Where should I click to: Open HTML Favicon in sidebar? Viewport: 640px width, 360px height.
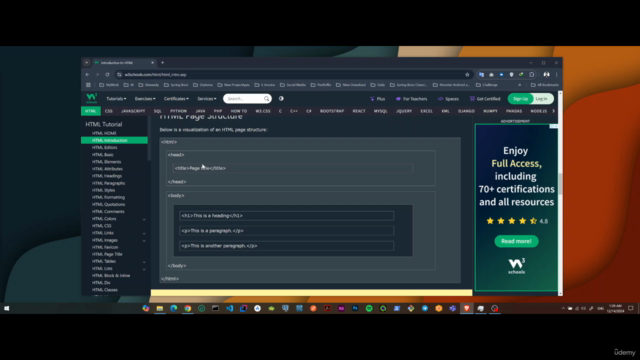click(x=105, y=247)
